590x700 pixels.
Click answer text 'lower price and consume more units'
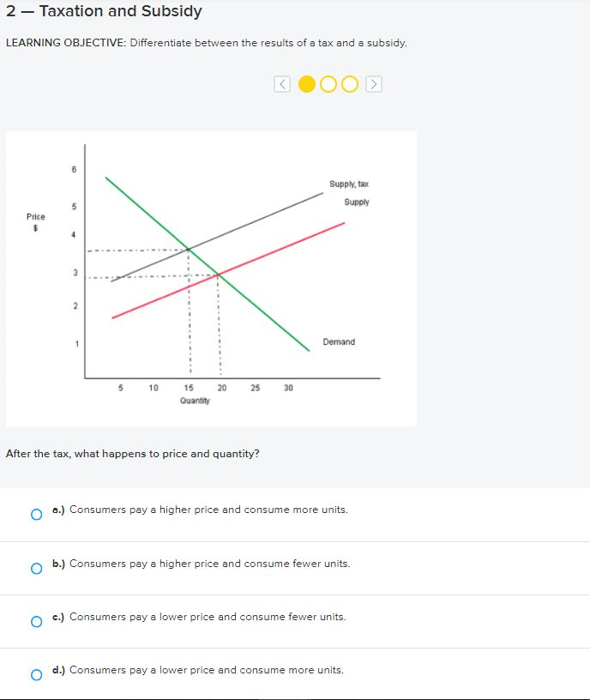[x=251, y=670]
